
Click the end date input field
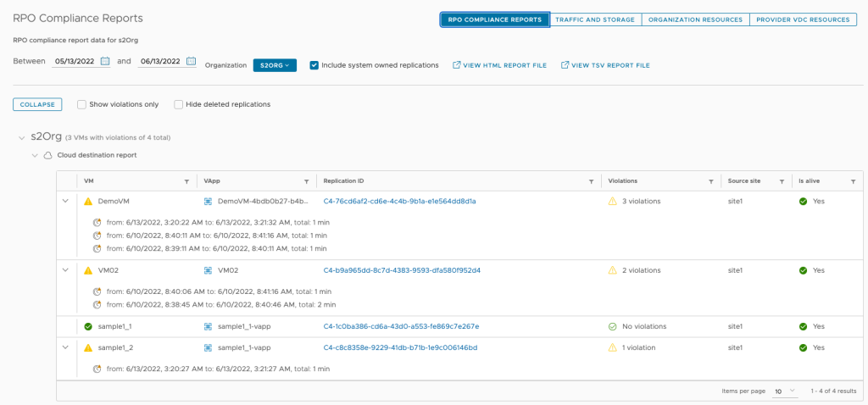pos(160,61)
